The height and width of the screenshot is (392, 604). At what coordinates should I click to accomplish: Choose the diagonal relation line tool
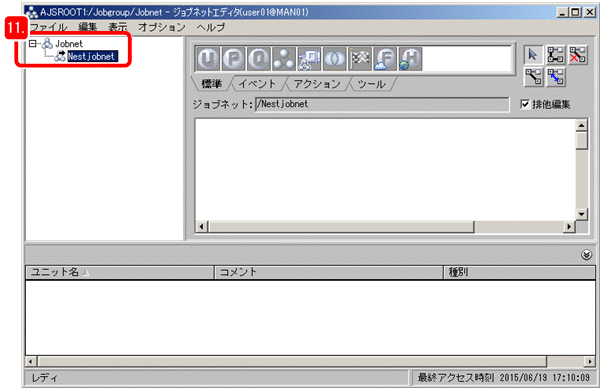tap(533, 77)
